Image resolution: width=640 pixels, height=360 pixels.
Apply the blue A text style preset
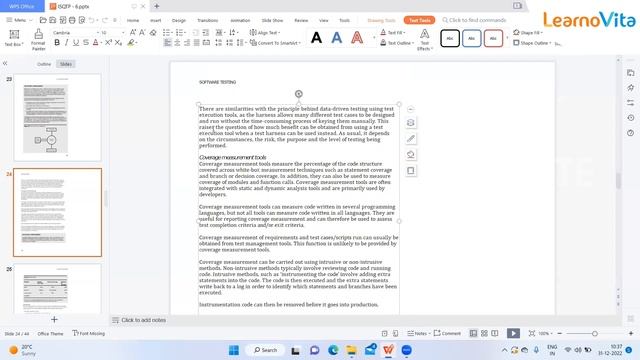(337, 38)
